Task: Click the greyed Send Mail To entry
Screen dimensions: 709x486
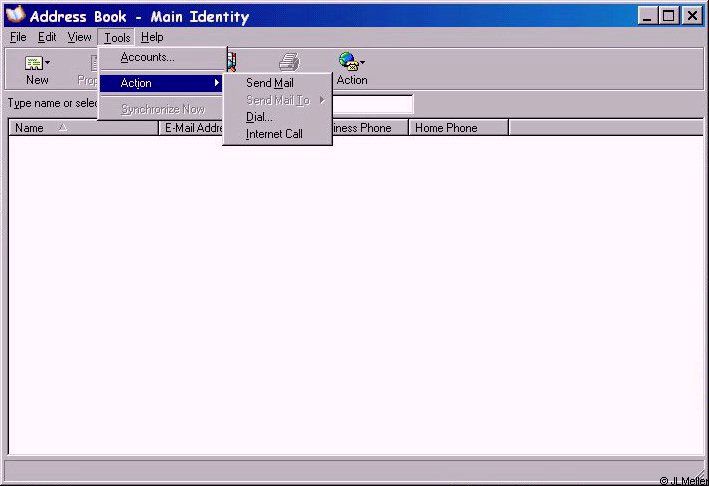Action: pyautogui.click(x=277, y=100)
